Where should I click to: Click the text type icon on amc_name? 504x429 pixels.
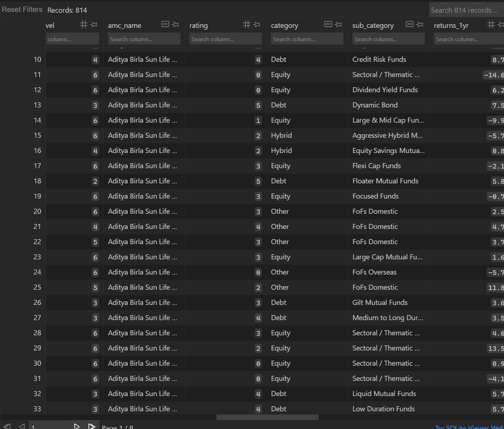[165, 24]
